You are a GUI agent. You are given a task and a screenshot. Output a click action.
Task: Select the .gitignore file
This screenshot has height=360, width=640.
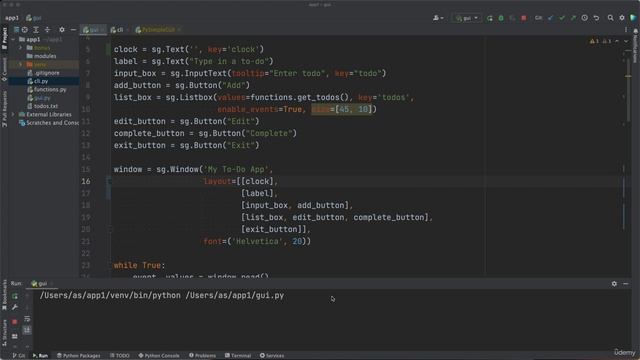43,73
